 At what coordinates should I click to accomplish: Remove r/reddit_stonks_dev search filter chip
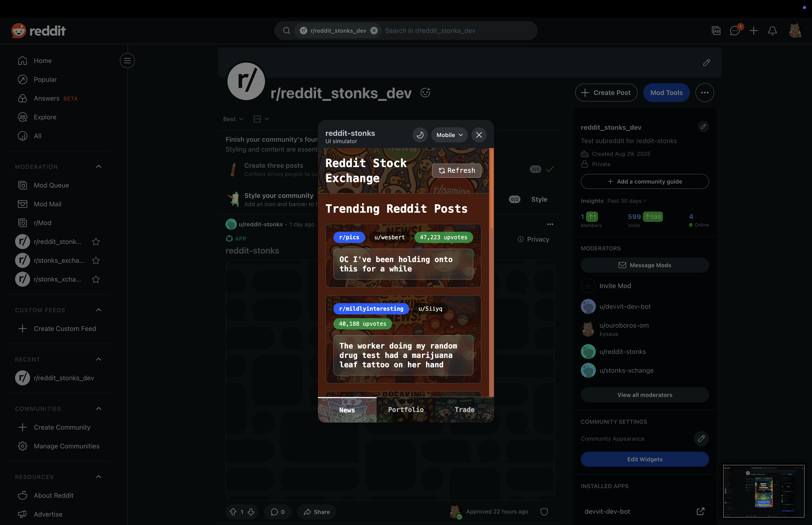374,31
